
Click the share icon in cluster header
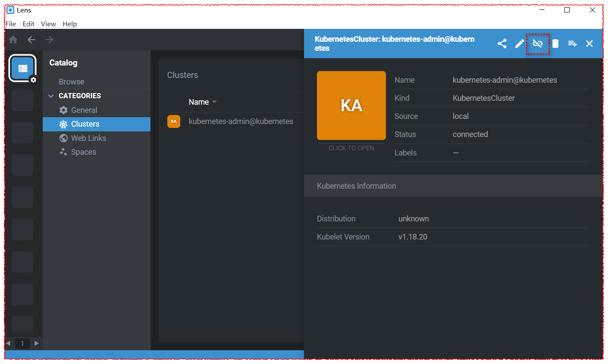coord(502,44)
